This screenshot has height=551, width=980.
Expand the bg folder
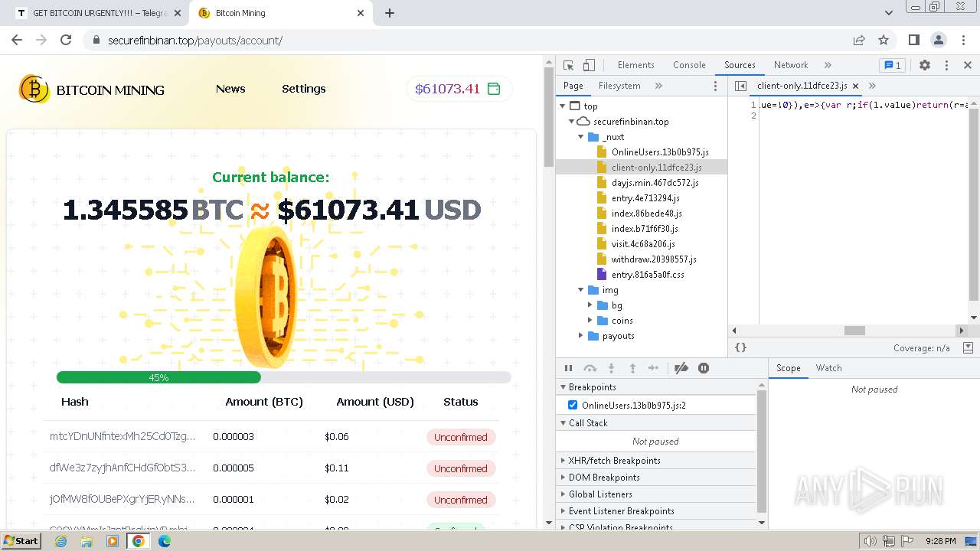(x=590, y=305)
